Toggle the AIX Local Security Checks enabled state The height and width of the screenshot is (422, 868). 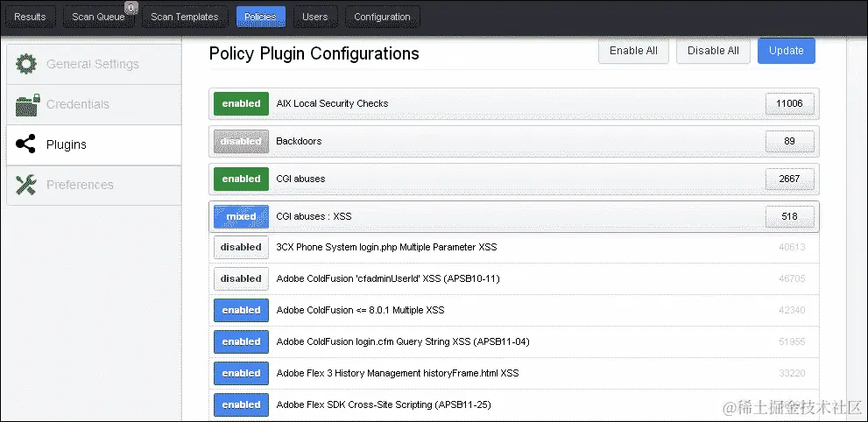(242, 103)
